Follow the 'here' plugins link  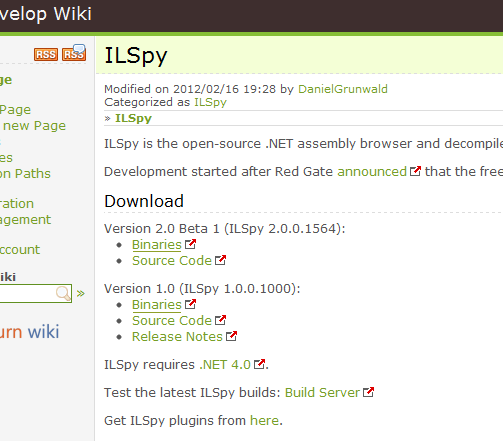click(264, 420)
